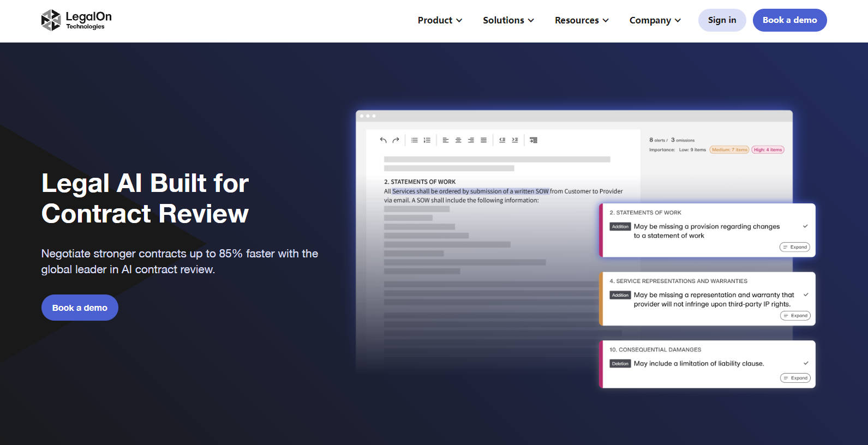Screen dimensions: 868x445
Task: Open the Solutions dropdown menu
Action: coord(508,20)
